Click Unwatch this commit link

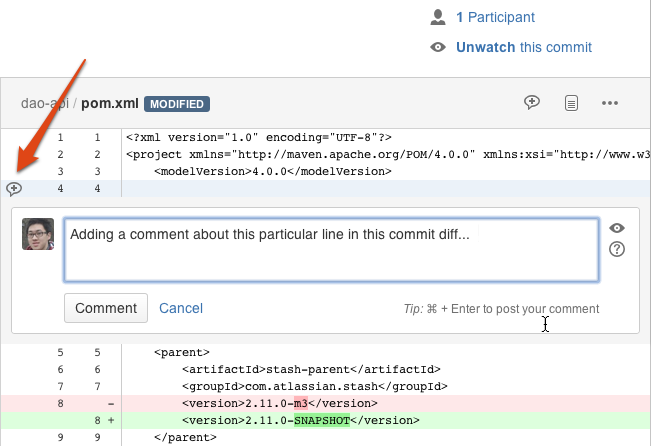click(524, 47)
